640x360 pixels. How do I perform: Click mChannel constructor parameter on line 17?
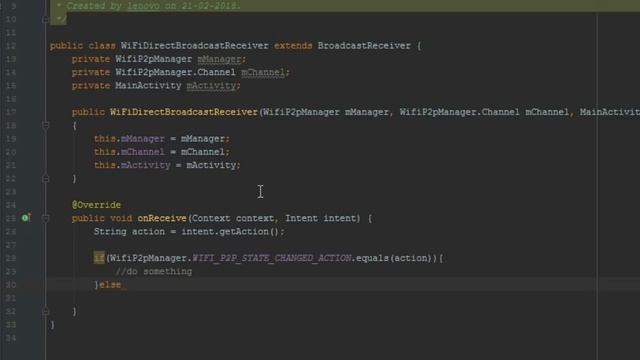click(547, 112)
